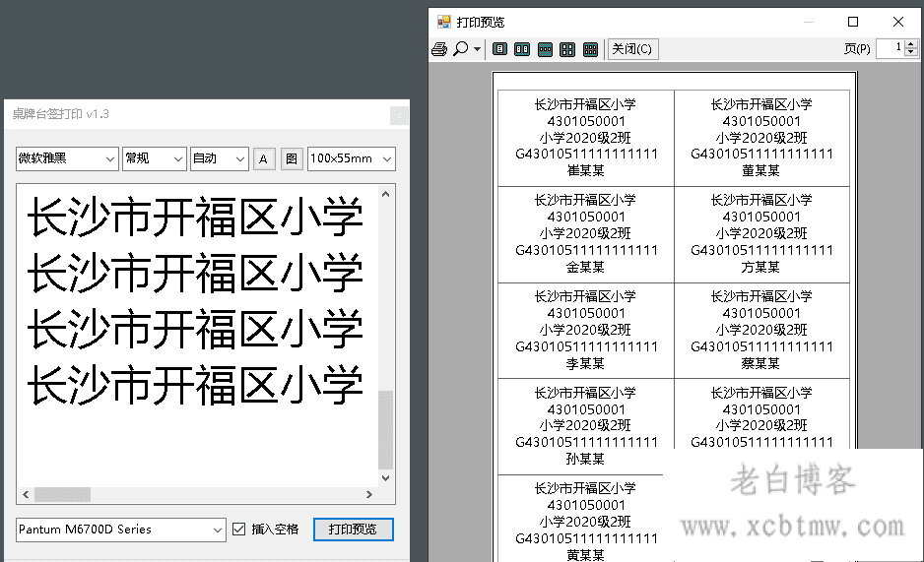Select the six-page layout icon
Viewport: 924px width, 562px height.
coord(590,49)
